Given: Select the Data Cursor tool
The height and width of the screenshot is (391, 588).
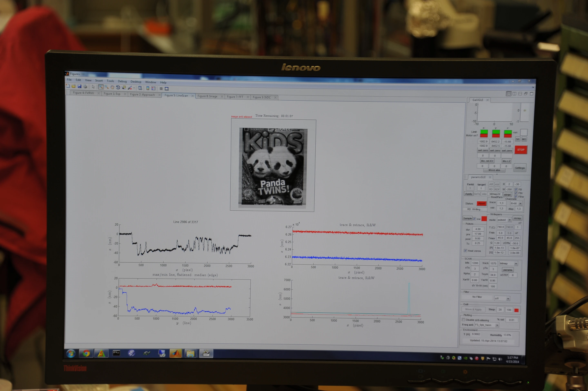Looking at the screenshot, I should point(124,88).
